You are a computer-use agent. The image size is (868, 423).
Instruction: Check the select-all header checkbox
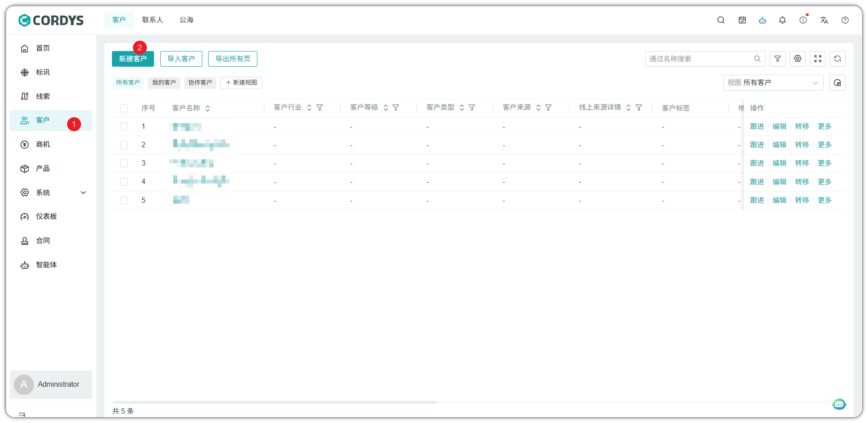[124, 108]
